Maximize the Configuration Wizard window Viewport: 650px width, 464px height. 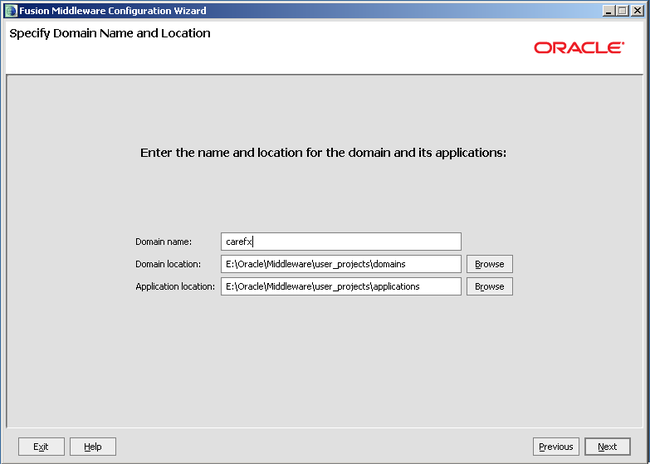pos(622,11)
